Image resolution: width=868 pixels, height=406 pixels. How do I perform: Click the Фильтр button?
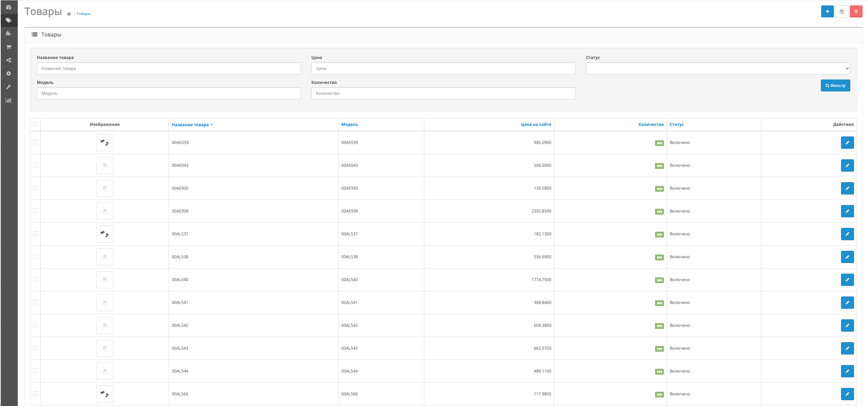[x=835, y=85]
